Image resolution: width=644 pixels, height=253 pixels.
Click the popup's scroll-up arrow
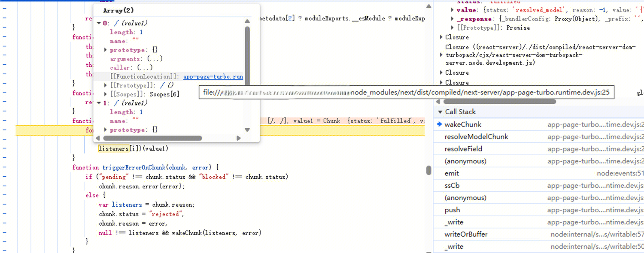[247, 21]
